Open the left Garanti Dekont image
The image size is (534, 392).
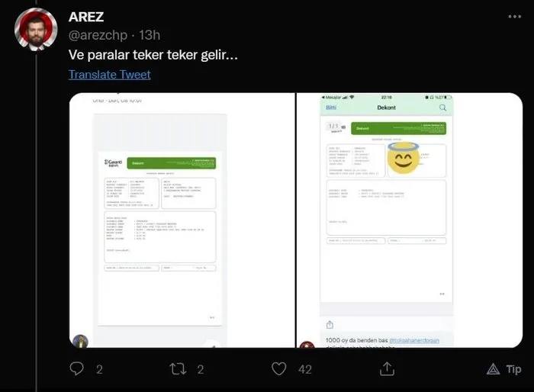click(x=182, y=220)
